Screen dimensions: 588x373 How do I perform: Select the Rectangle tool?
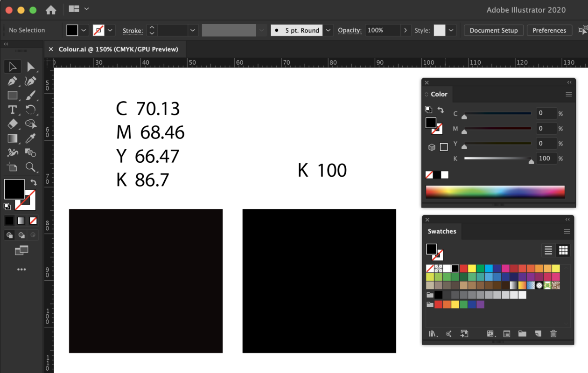pyautogui.click(x=12, y=96)
